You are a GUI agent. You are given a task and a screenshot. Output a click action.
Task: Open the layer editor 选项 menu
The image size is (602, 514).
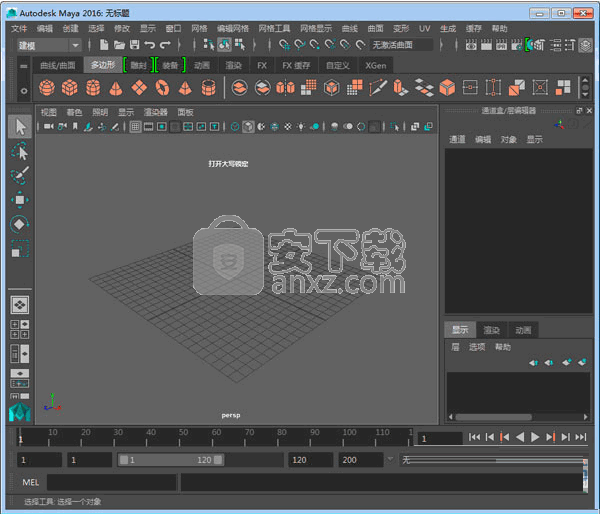[477, 347]
